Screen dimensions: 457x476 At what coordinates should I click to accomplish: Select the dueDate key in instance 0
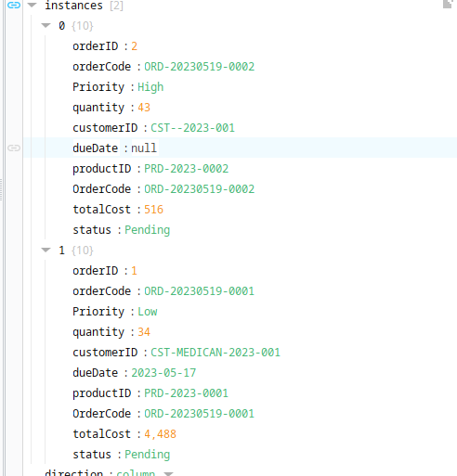(x=96, y=148)
